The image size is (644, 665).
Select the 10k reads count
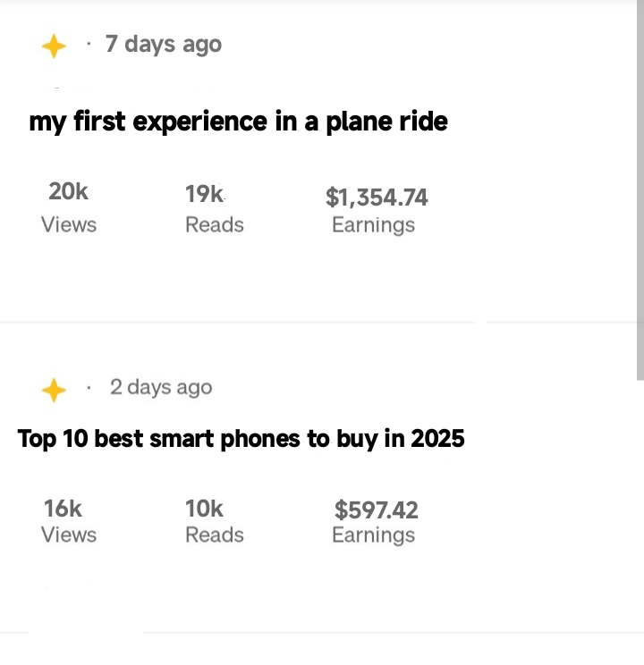point(204,509)
